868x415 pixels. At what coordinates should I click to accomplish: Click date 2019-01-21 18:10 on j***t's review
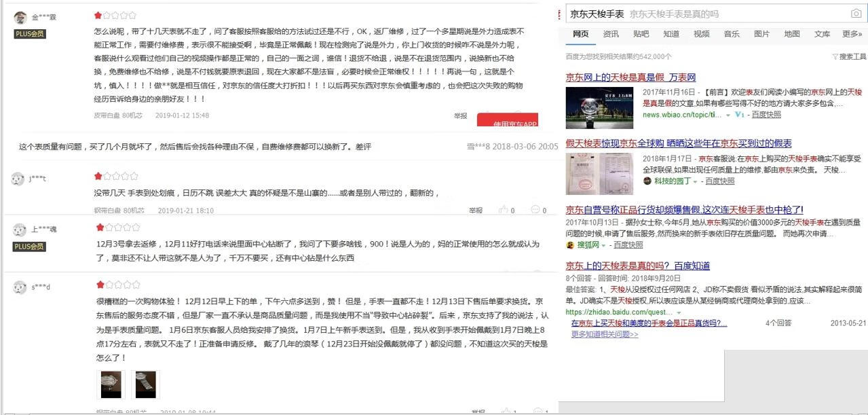pyautogui.click(x=186, y=211)
